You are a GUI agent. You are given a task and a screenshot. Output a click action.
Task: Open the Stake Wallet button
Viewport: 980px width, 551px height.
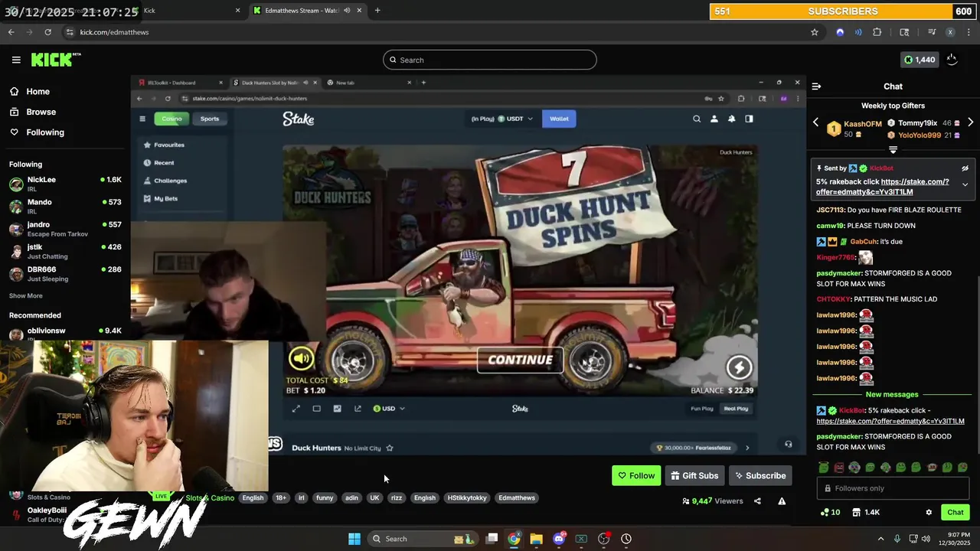coord(559,119)
